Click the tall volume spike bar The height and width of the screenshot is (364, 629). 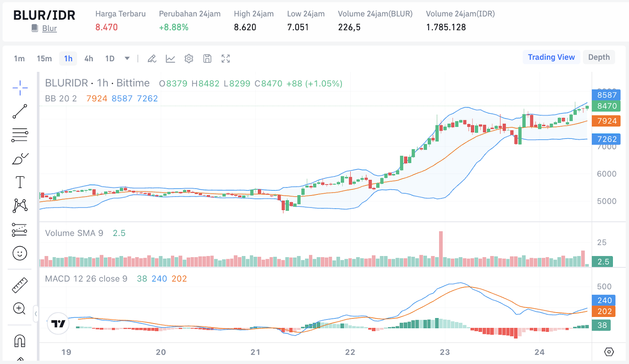pyautogui.click(x=441, y=249)
